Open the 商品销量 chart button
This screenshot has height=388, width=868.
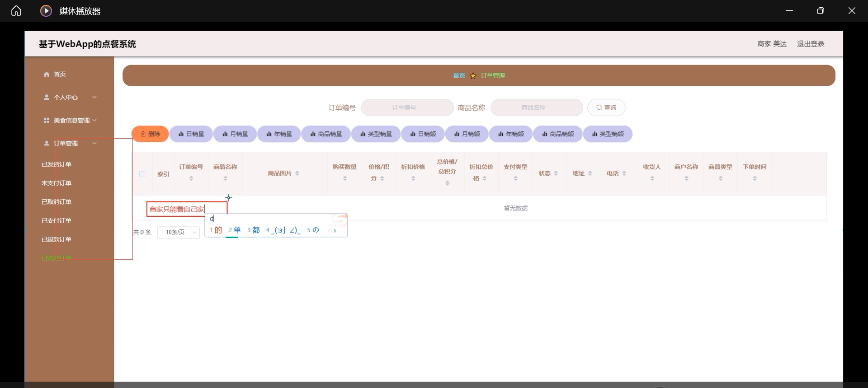pos(326,134)
